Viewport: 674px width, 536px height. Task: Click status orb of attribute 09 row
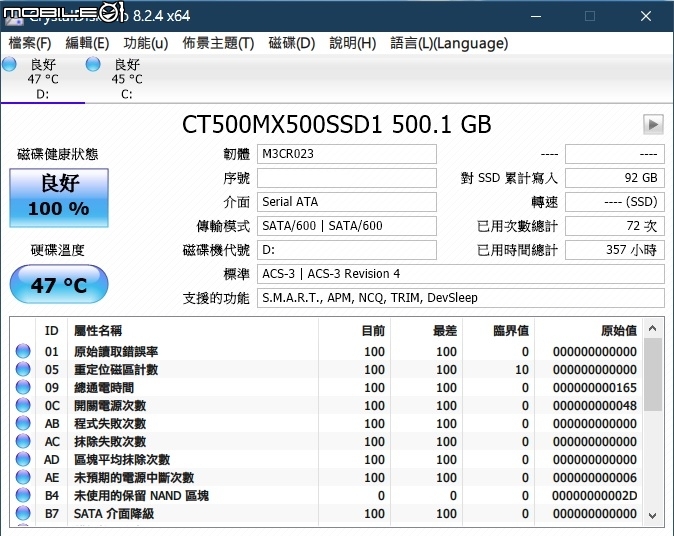pos(23,387)
